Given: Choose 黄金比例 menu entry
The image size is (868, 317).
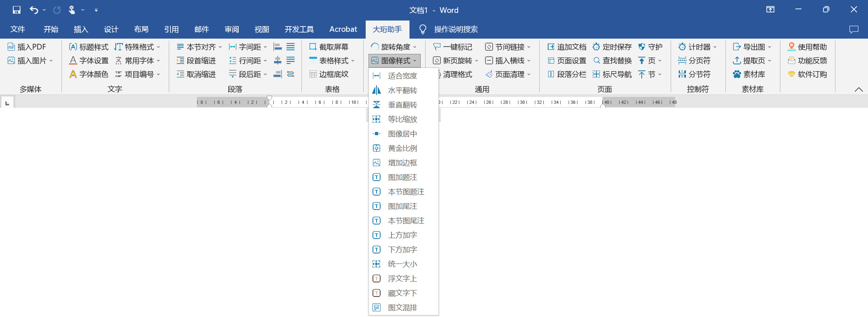Looking at the screenshot, I should [403, 148].
